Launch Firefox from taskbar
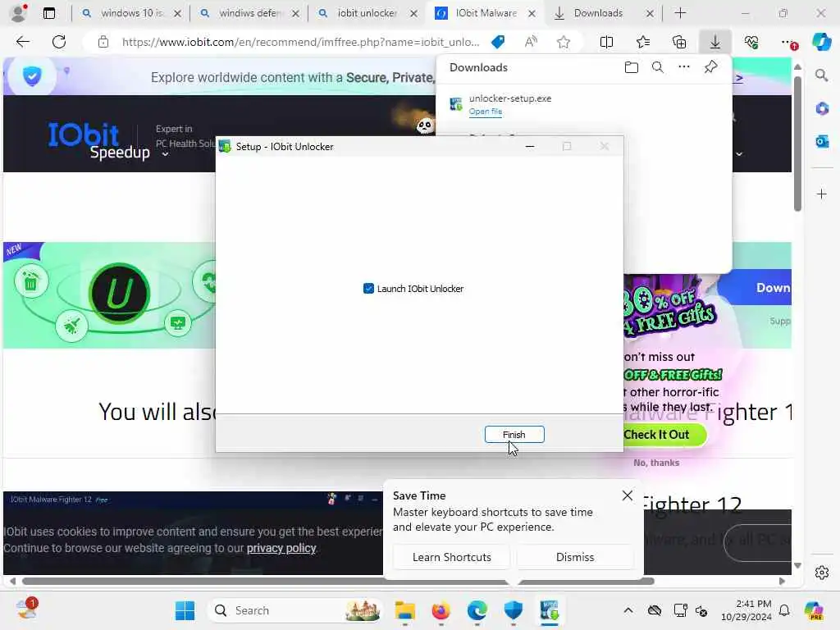Viewport: 840px width, 630px height. point(441,610)
